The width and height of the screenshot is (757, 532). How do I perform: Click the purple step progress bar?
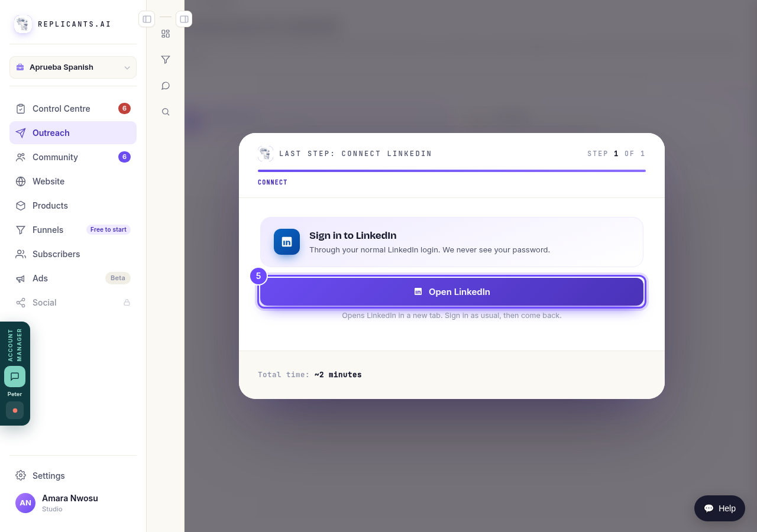[452, 171]
